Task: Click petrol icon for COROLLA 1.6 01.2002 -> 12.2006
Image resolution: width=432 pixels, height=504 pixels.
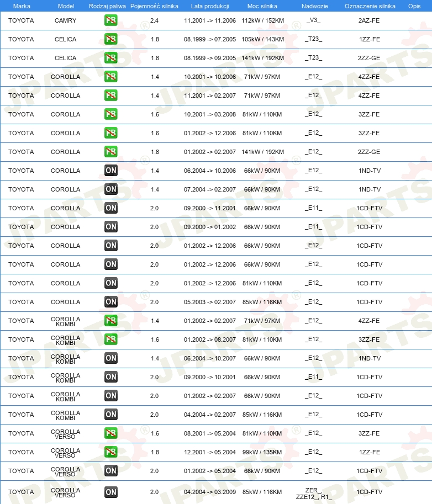Action: click(x=110, y=133)
